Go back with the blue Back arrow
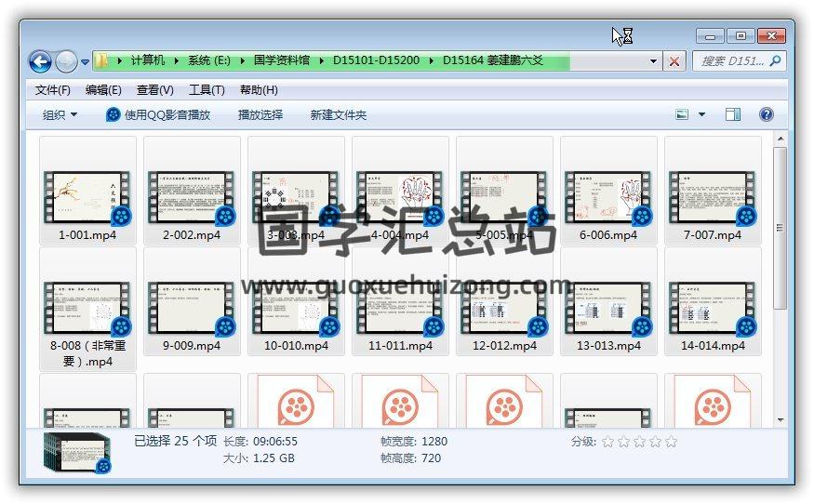Viewport: 814px width, 504px height. pos(40,61)
